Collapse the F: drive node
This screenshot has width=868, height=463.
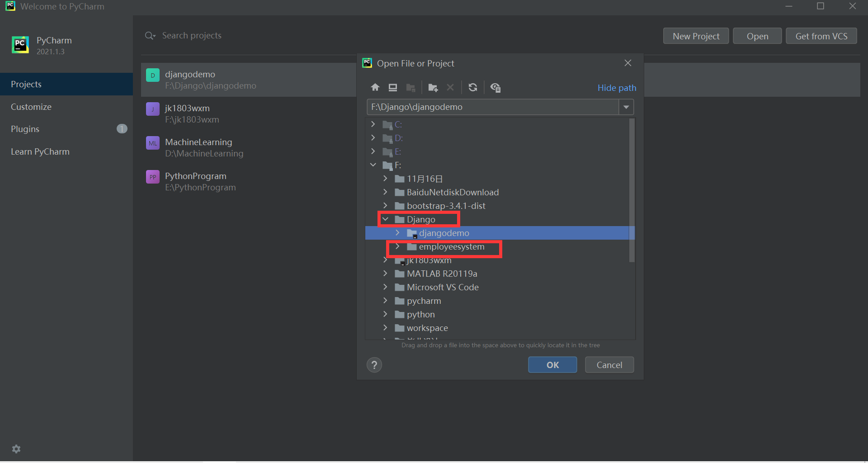373,165
